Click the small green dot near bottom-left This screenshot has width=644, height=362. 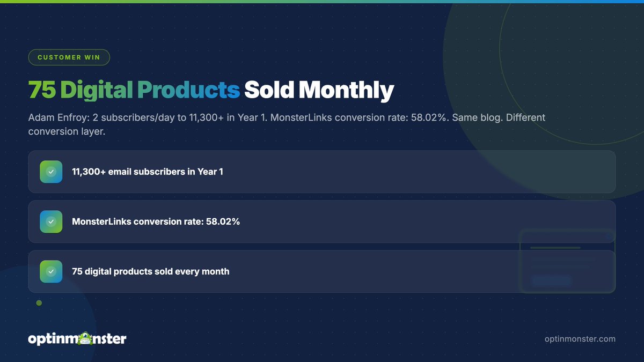pos(39,303)
